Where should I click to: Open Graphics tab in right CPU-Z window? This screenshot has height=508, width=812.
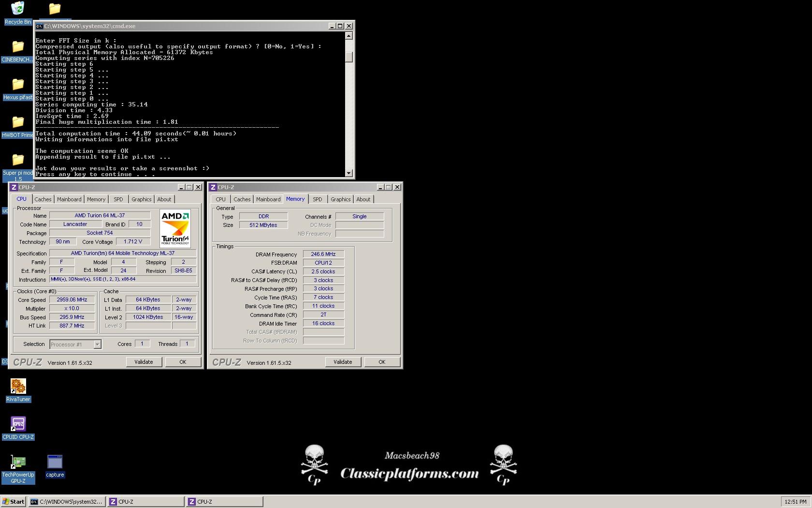341,199
